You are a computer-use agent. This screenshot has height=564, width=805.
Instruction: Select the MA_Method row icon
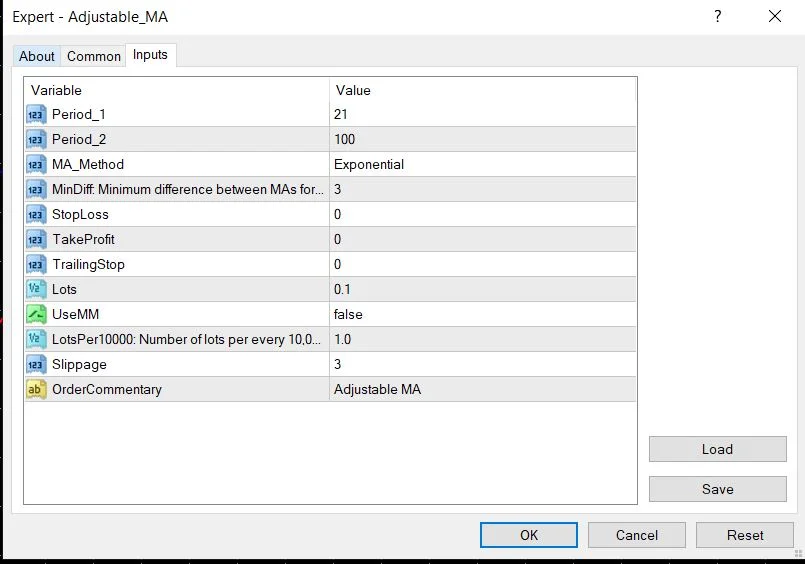coord(36,165)
